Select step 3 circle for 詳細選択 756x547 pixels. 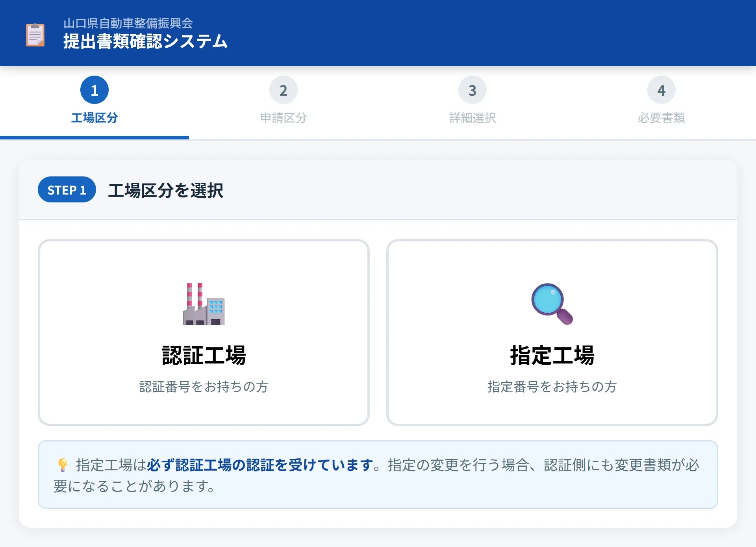(472, 90)
